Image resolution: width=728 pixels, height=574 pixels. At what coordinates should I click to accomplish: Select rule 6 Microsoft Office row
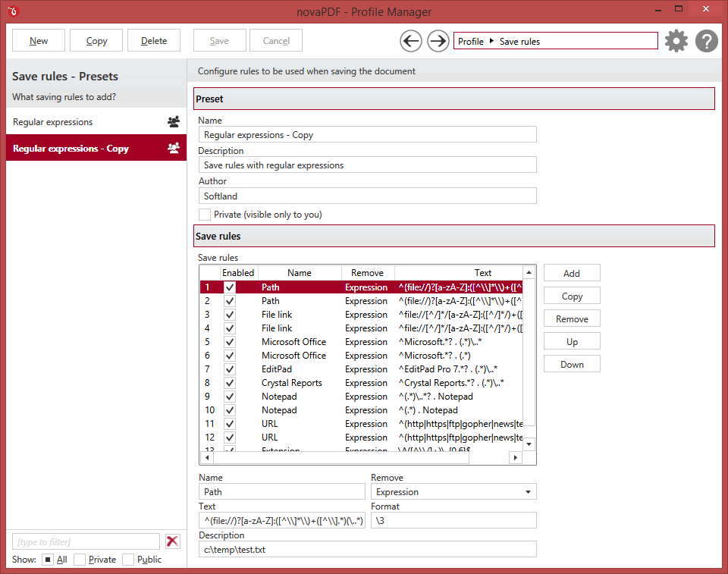pyautogui.click(x=362, y=356)
